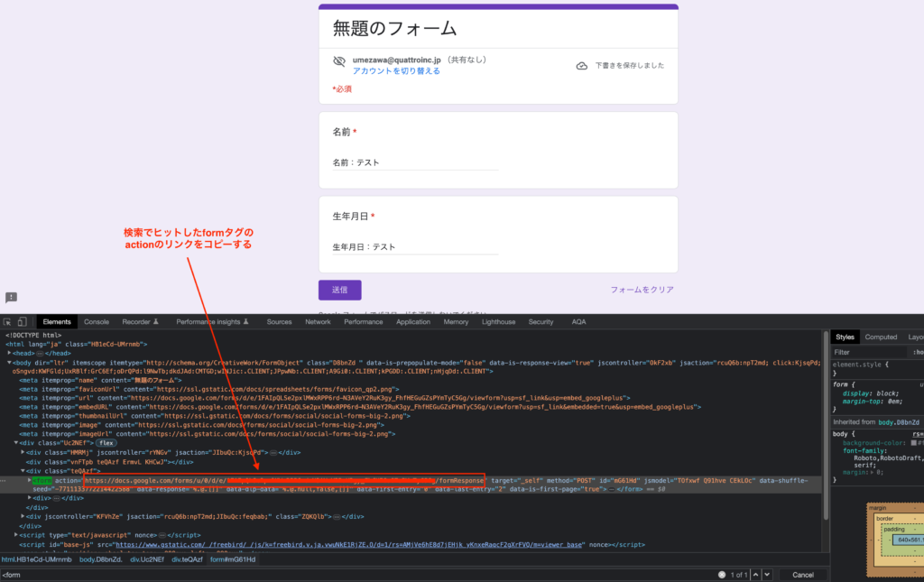Image resolution: width=924 pixels, height=582 pixels.
Task: Click the Styles Filter input
Action: pyautogui.click(x=869, y=352)
